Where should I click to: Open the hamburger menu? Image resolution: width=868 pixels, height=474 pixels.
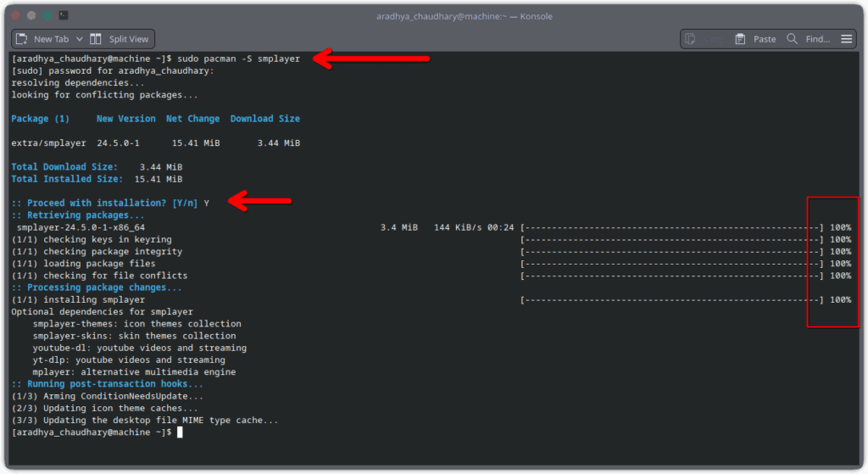point(847,39)
